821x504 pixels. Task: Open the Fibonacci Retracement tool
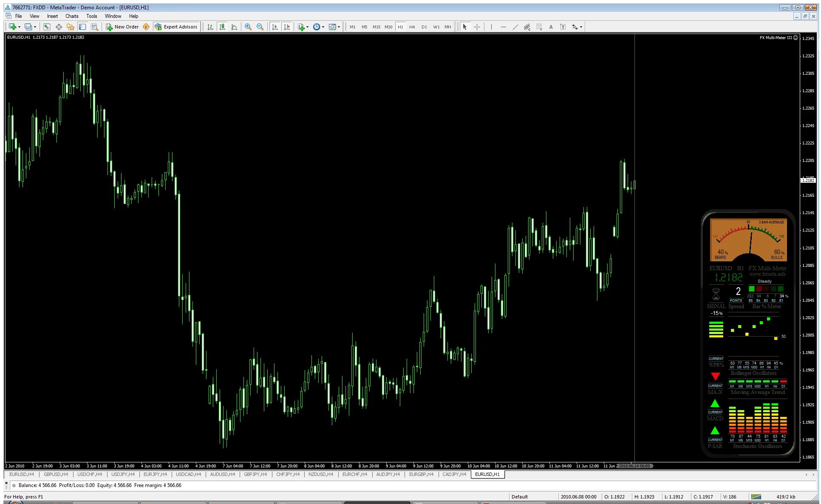pyautogui.click(x=539, y=27)
